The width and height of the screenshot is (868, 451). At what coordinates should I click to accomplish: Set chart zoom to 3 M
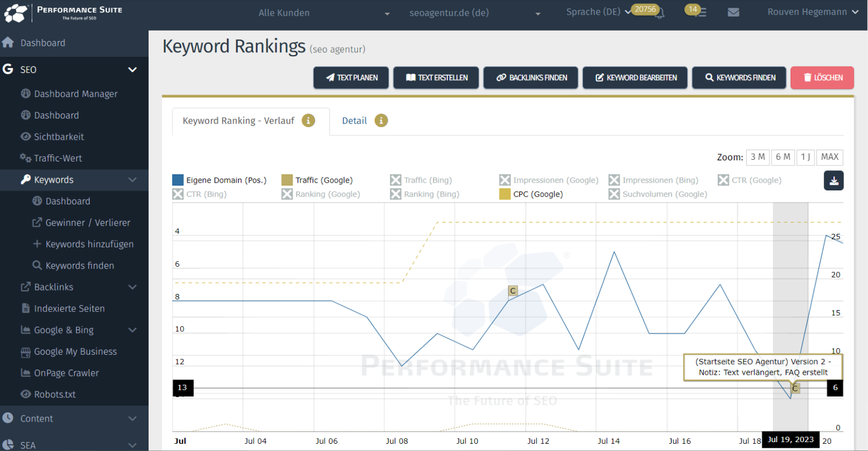[758, 157]
